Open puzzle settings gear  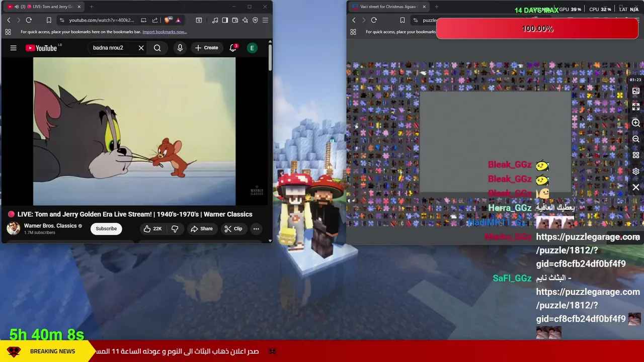[x=636, y=171]
